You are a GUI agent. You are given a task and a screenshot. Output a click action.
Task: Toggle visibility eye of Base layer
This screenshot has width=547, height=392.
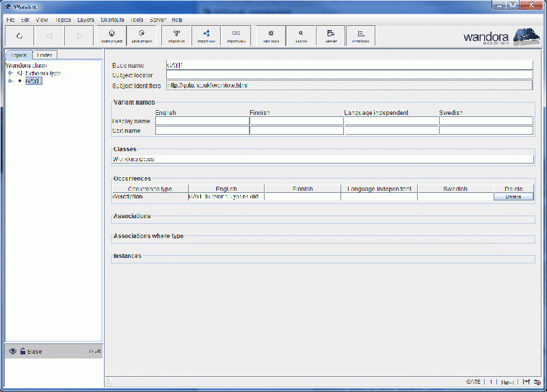coord(12,352)
